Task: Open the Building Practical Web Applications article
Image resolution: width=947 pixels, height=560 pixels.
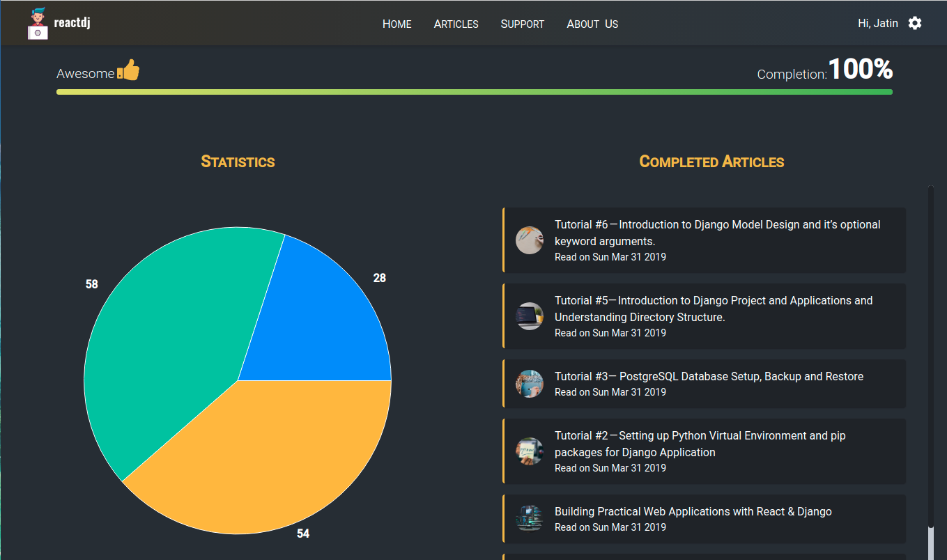Action: point(693,511)
